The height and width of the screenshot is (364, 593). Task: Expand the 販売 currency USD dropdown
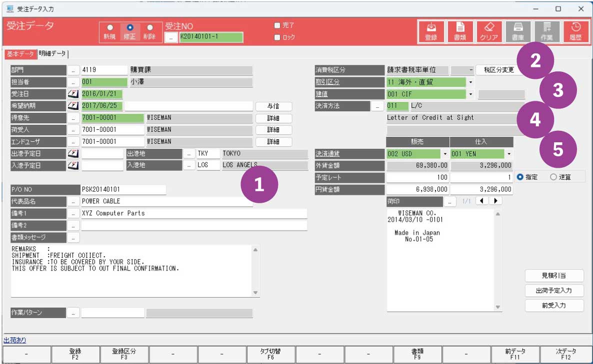click(x=445, y=154)
